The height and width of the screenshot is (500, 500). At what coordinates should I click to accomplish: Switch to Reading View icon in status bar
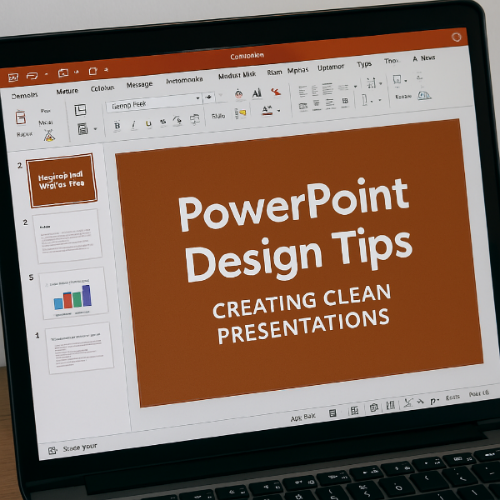point(374,408)
